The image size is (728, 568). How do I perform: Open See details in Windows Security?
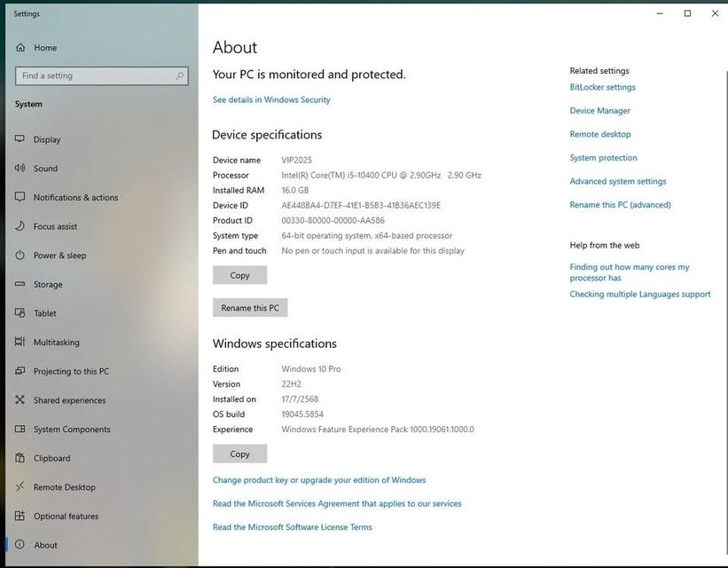click(x=271, y=99)
